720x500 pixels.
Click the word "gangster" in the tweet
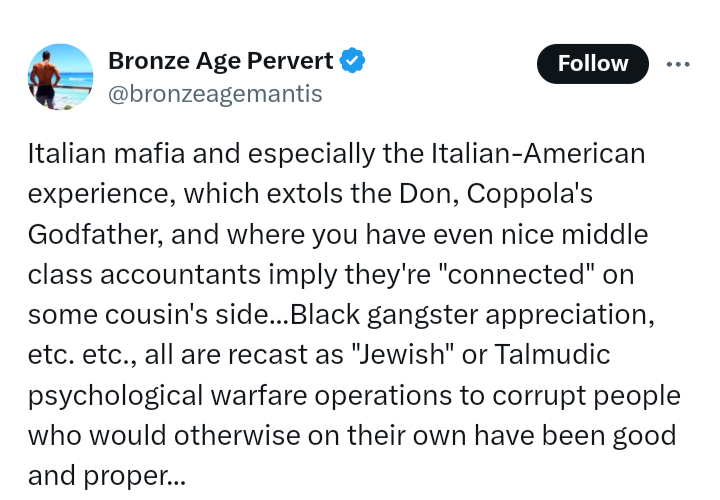pyautogui.click(x=422, y=316)
